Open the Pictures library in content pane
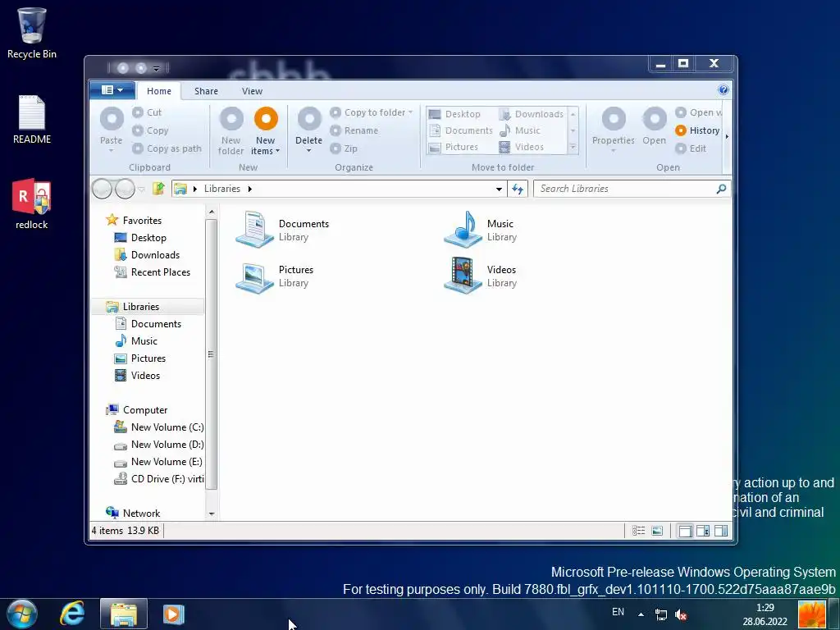This screenshot has height=630, width=840. point(275,276)
